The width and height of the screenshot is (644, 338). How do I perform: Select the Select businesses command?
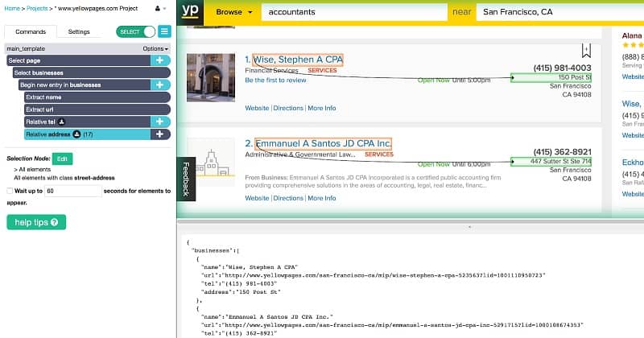(91, 72)
